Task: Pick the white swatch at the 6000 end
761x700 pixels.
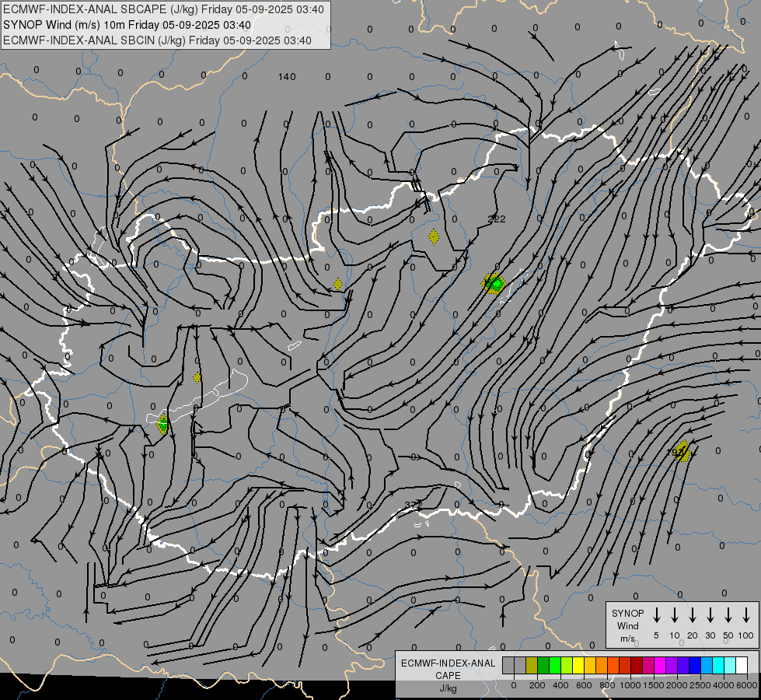Action: (x=741, y=666)
